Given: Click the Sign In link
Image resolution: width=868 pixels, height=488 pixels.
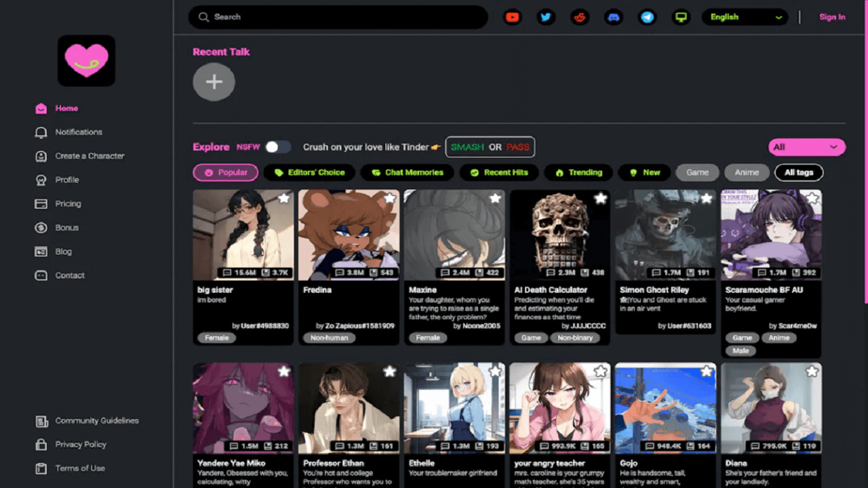Looking at the screenshot, I should click(x=832, y=17).
